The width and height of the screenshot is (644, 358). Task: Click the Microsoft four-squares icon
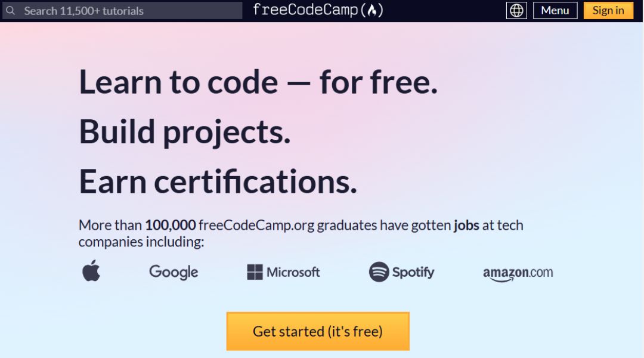[255, 272]
